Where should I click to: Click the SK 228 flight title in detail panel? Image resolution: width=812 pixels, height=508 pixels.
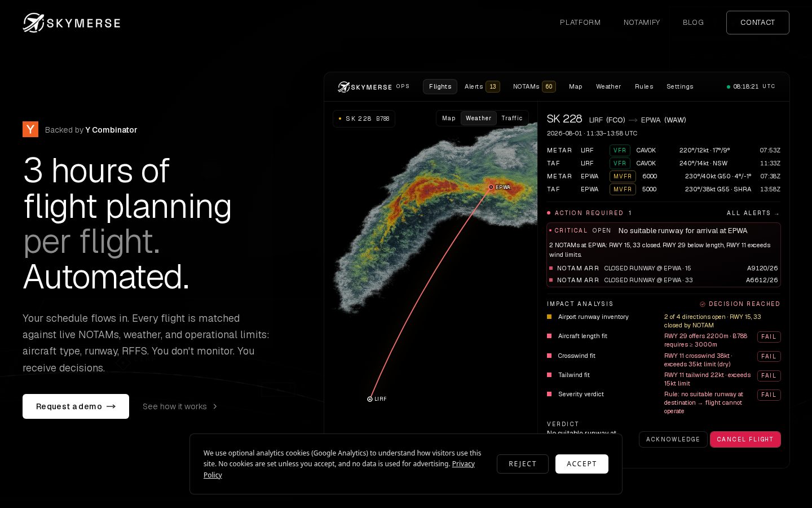(x=564, y=119)
